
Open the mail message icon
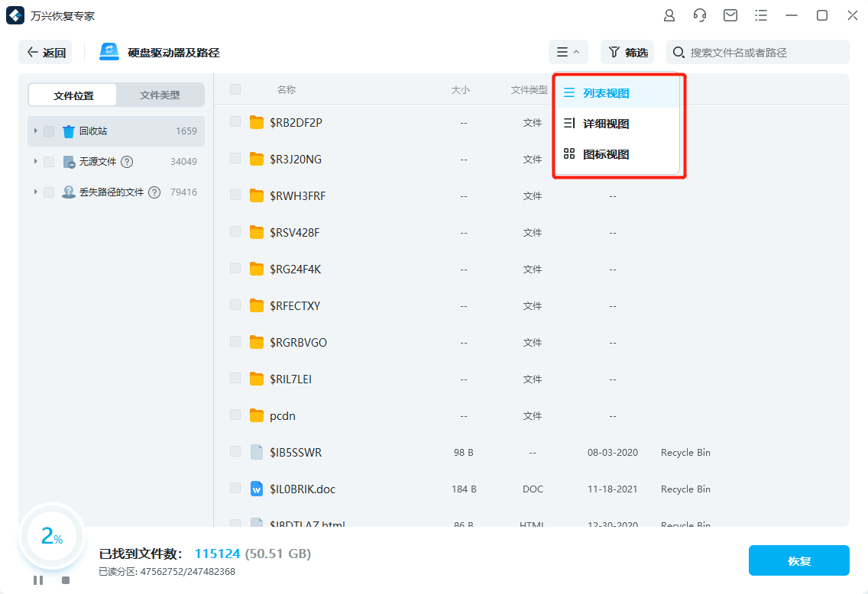coord(730,15)
